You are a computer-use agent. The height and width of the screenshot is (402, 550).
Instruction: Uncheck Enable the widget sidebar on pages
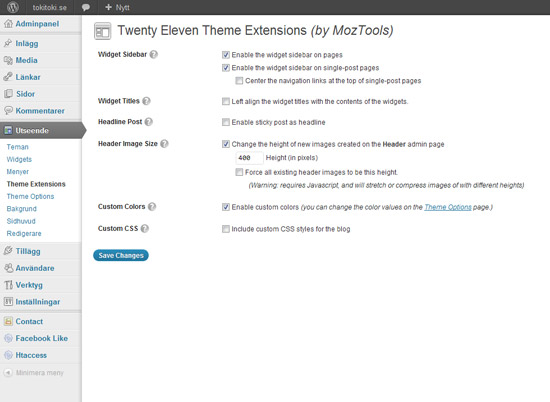pyautogui.click(x=226, y=55)
